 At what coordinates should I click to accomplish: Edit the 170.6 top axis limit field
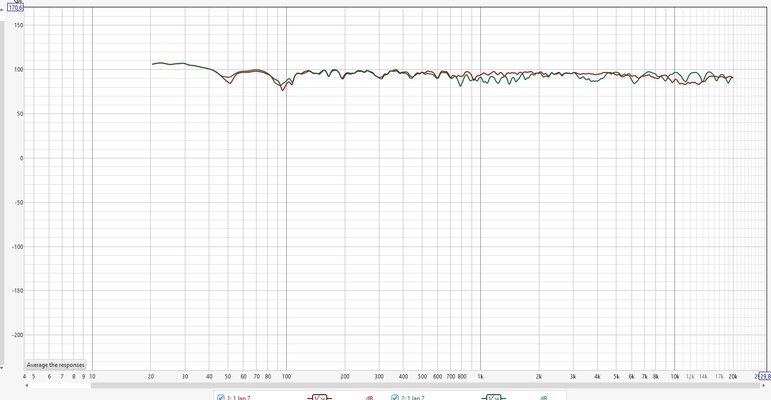[x=16, y=7]
